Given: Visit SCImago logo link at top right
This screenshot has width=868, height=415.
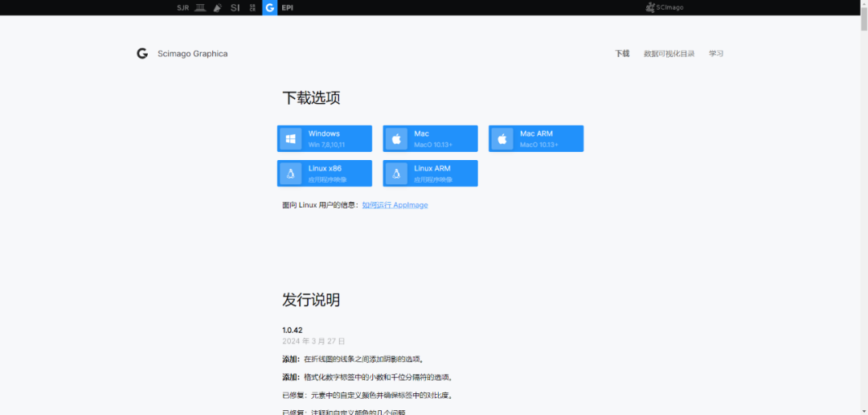Looking at the screenshot, I should 665,7.
